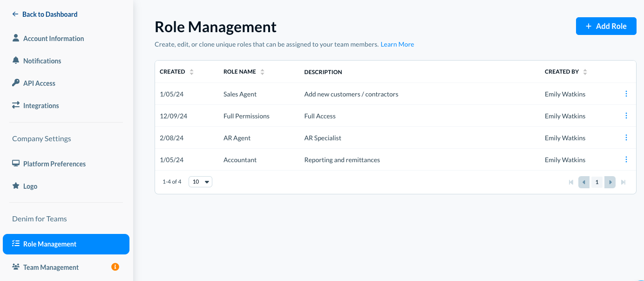644x281 pixels.
Task: Click the Add Role button
Action: 606,26
